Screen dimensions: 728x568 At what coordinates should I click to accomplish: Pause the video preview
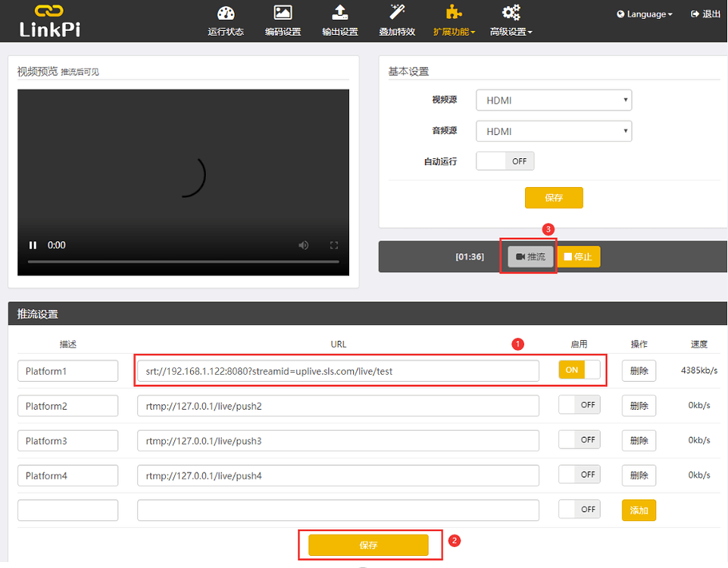(x=33, y=245)
